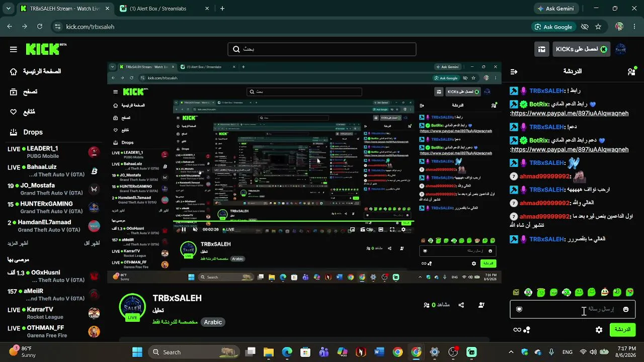This screenshot has width=644, height=362.
Task: Share the stream via share icon
Action: [x=461, y=305]
